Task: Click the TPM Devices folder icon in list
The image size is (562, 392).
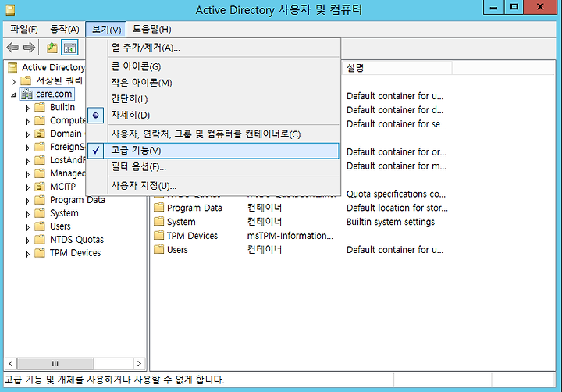Action: pos(158,236)
